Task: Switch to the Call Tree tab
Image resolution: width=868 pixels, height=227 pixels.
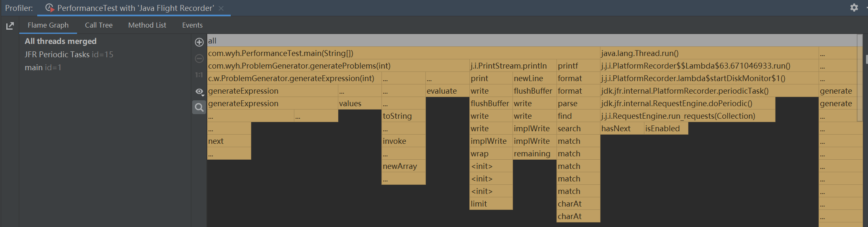Action: click(99, 25)
